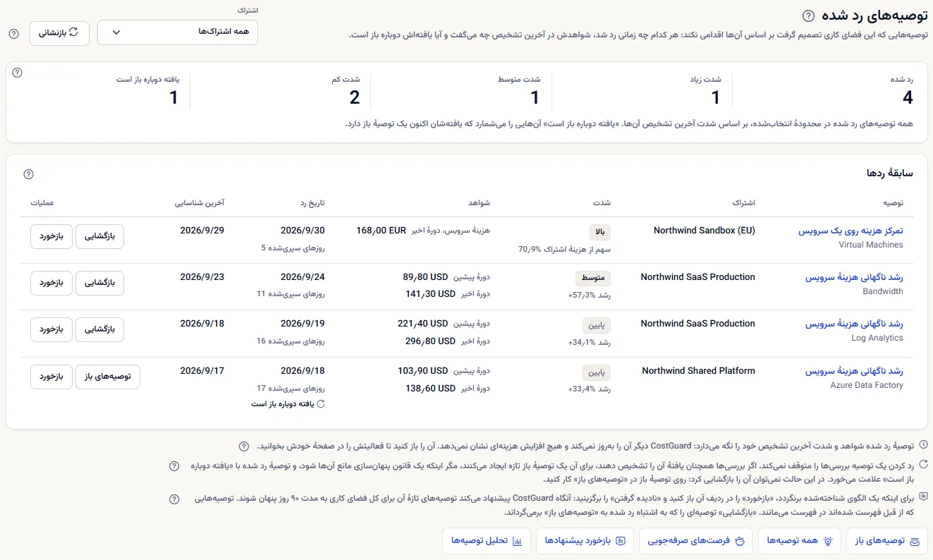This screenshot has height=560, width=933.
Task: Click info icon before dismissed evidence note
Action: 924,445
